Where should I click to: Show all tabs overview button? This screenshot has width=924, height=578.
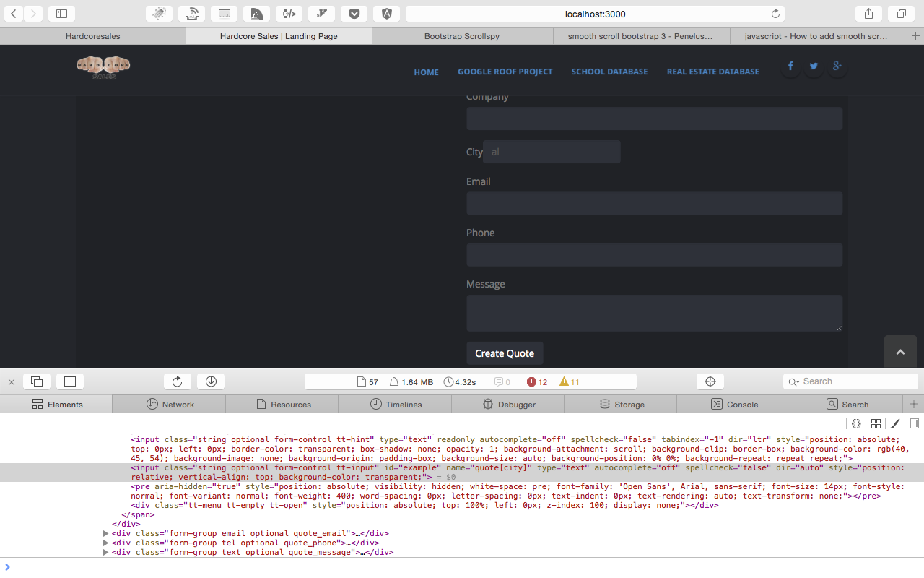pos(902,14)
